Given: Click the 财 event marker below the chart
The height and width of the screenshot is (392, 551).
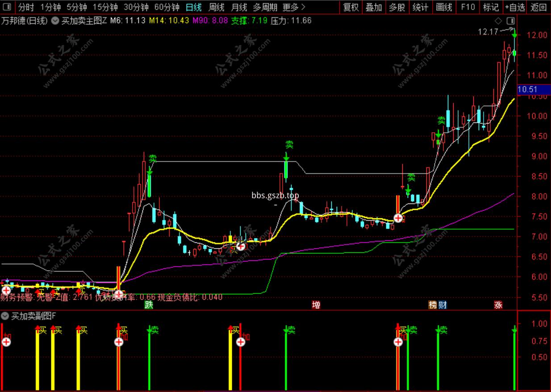Looking at the screenshot, I should (x=442, y=305).
